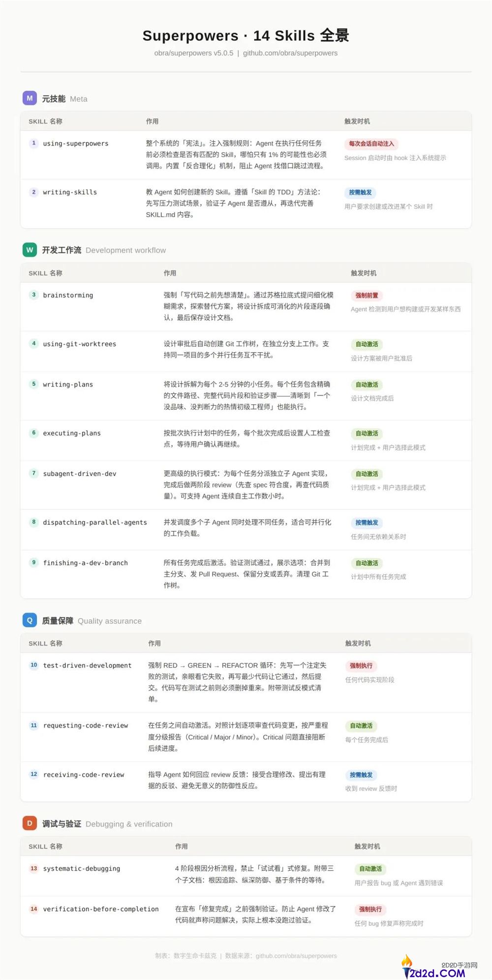Click the 调试与验证 Debugging & verification heading
492x980 pixels.
(x=107, y=824)
